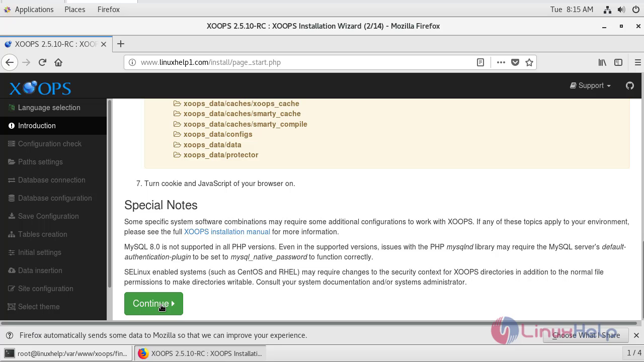Open Tables creation step
The height and width of the screenshot is (362, 644).
(53, 234)
